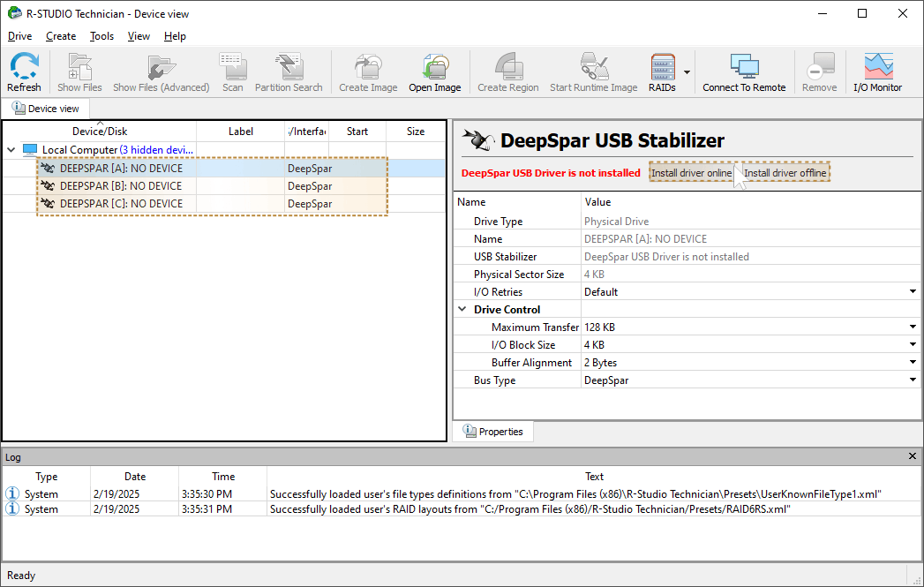Expand the RAIDs dropdown arrow
Image resolution: width=924 pixels, height=587 pixels.
coord(687,72)
